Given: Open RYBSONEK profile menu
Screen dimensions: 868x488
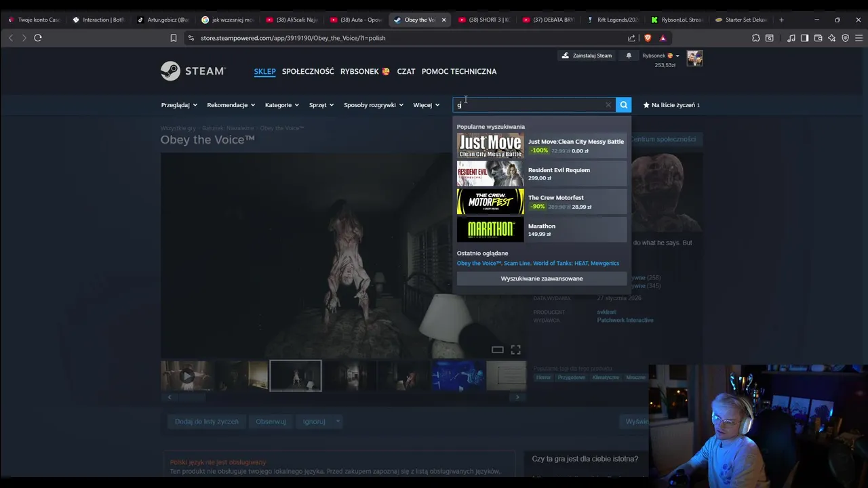Looking at the screenshot, I should coord(365,71).
